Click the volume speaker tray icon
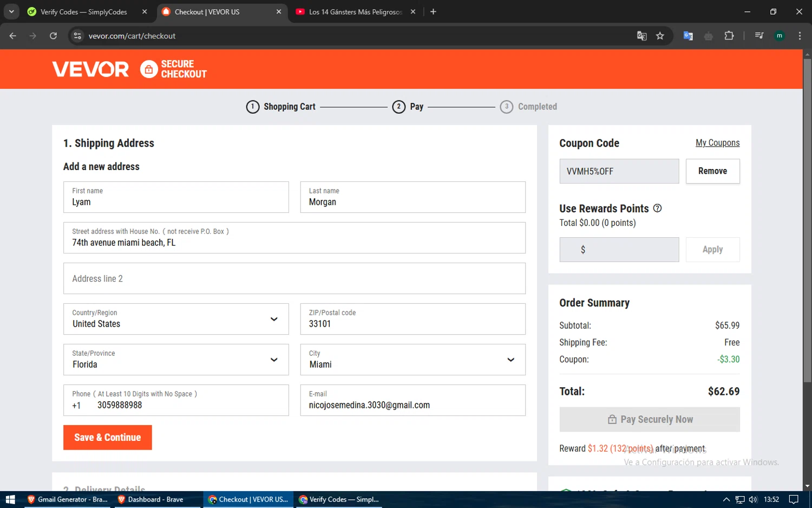 click(753, 499)
